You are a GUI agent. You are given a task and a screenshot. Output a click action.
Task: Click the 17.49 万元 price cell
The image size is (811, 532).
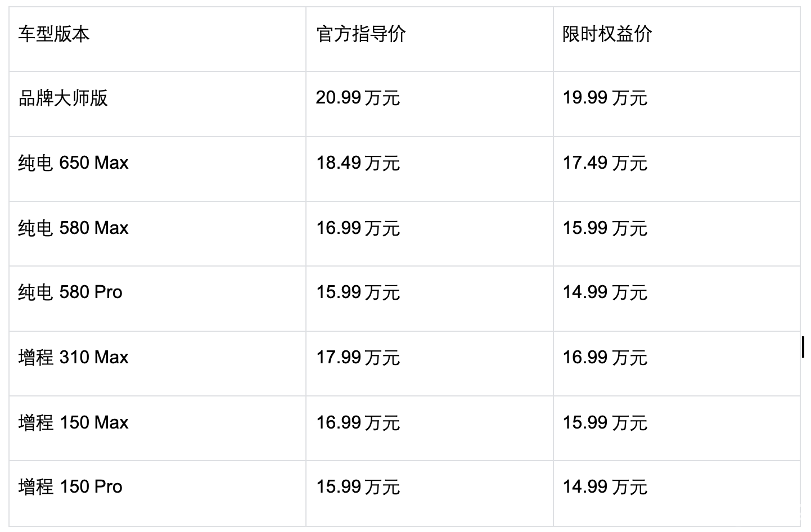pos(605,163)
